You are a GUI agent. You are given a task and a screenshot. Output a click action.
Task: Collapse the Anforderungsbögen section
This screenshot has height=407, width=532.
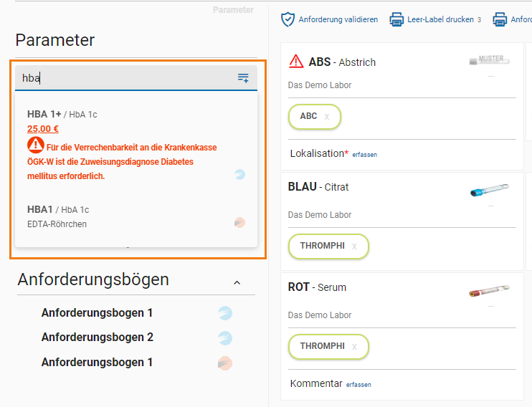pos(237,282)
